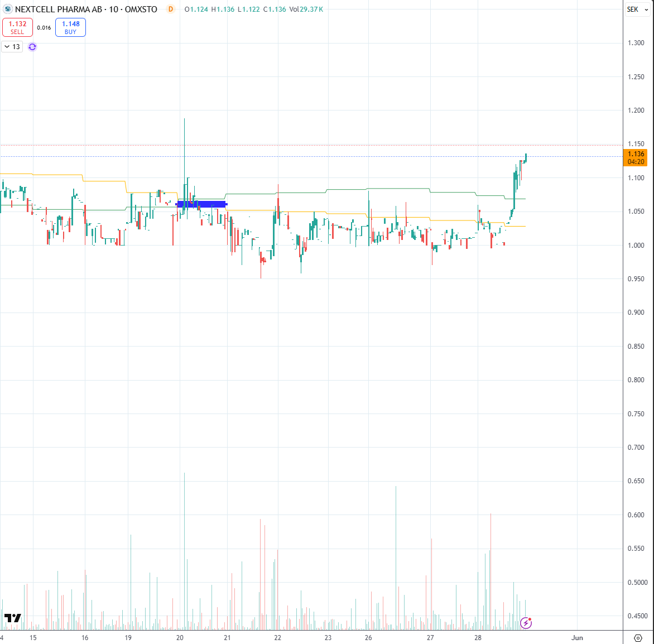Viewport: 654px width, 644px height.
Task: Click the 0.550 price scale label
Action: (x=636, y=549)
